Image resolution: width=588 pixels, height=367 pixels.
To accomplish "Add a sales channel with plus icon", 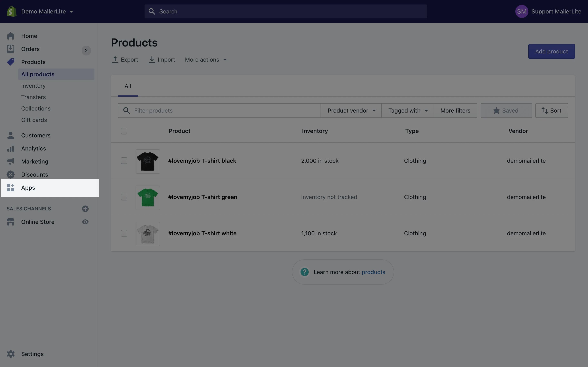I will (85, 209).
